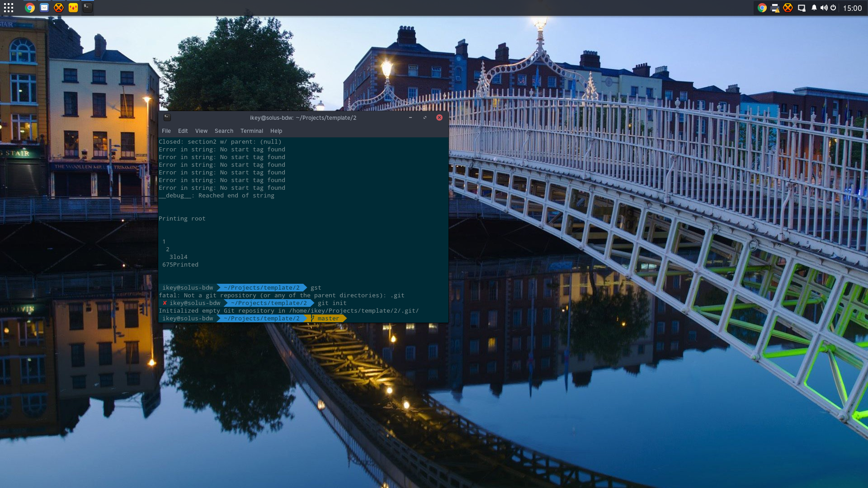Open the terminal Help menu

tap(276, 131)
